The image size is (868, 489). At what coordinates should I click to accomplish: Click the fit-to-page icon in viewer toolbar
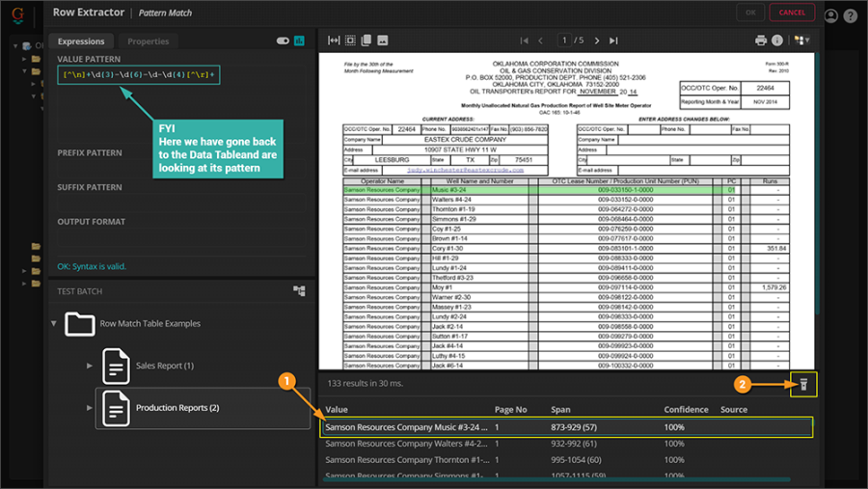coord(350,41)
